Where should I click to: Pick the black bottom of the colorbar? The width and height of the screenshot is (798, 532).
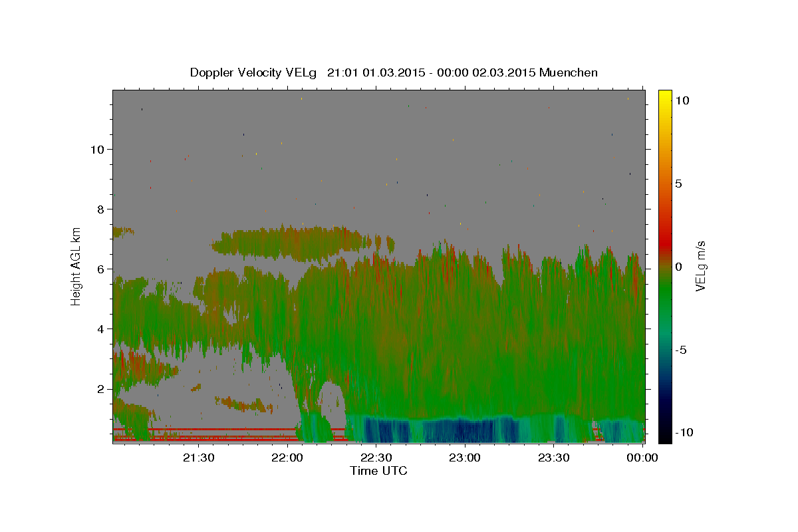pyautogui.click(x=665, y=436)
